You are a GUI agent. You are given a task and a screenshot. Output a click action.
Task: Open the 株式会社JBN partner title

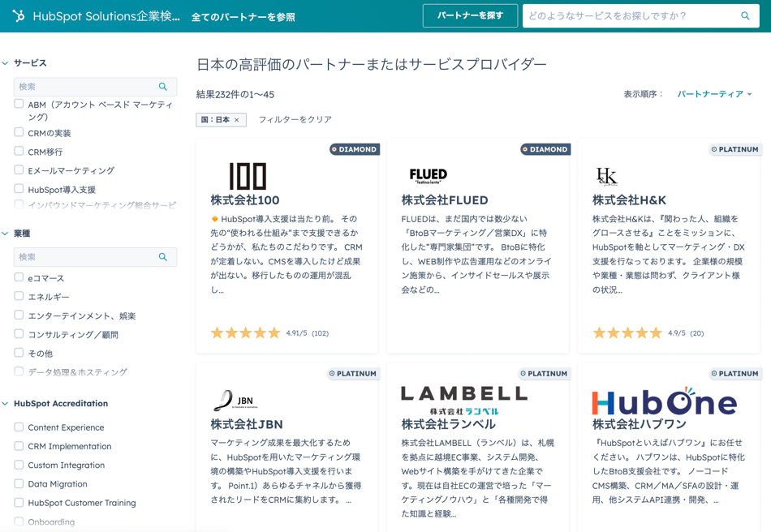point(247,424)
